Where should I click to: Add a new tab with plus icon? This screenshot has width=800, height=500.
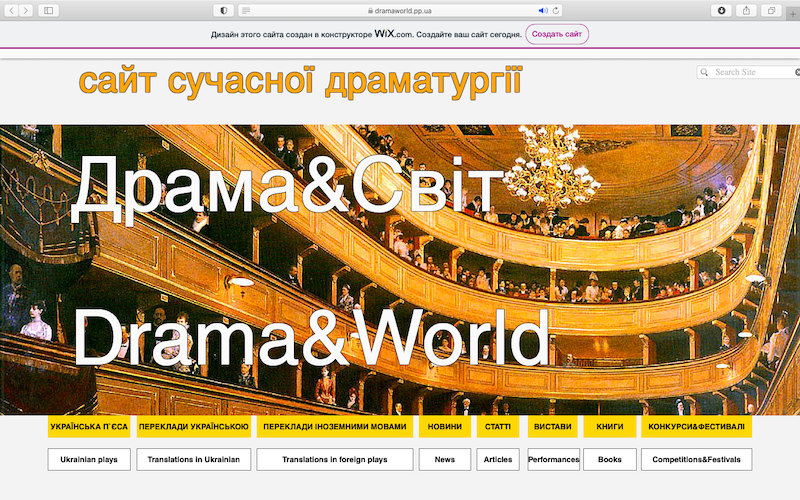[793, 14]
